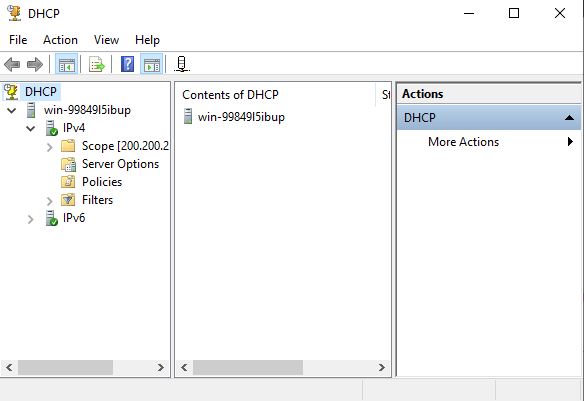Collapse the IPv4 tree node
This screenshot has height=401, width=584.
click(31, 129)
